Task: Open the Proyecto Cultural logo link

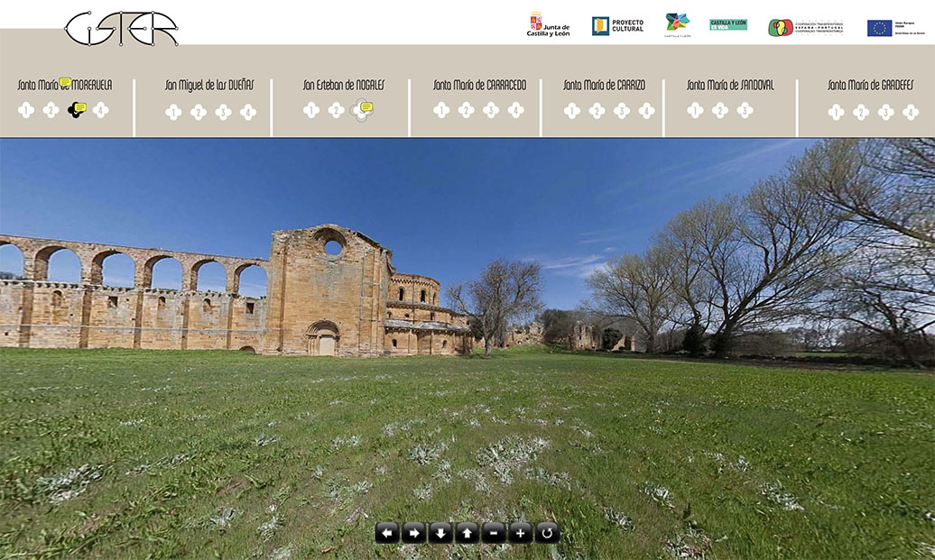Action: [x=617, y=25]
